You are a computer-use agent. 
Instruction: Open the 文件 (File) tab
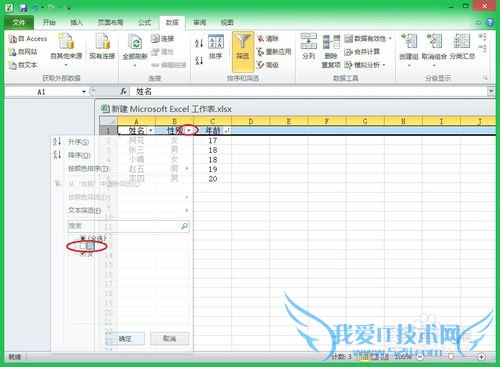[19, 22]
